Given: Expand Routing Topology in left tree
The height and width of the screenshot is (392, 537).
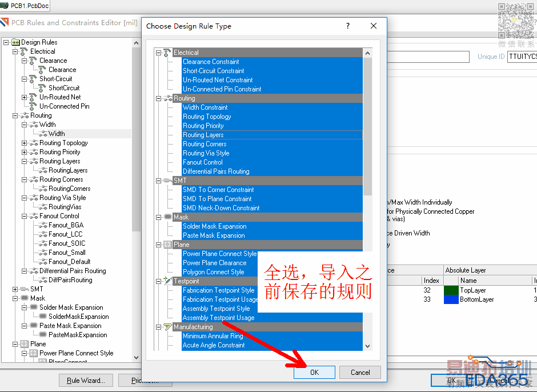Looking at the screenshot, I should [24, 143].
